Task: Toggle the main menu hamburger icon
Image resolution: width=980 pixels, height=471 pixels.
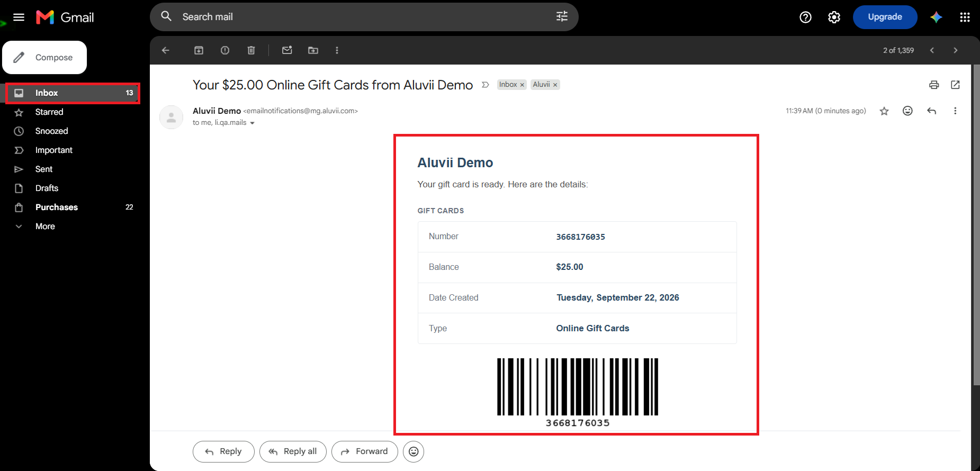Action: click(x=19, y=17)
